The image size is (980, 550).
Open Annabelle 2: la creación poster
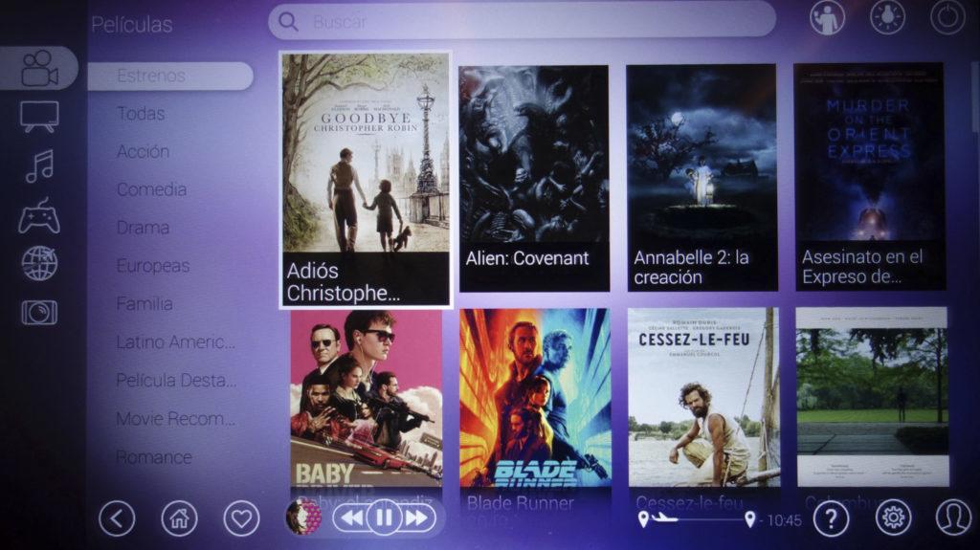[702, 178]
